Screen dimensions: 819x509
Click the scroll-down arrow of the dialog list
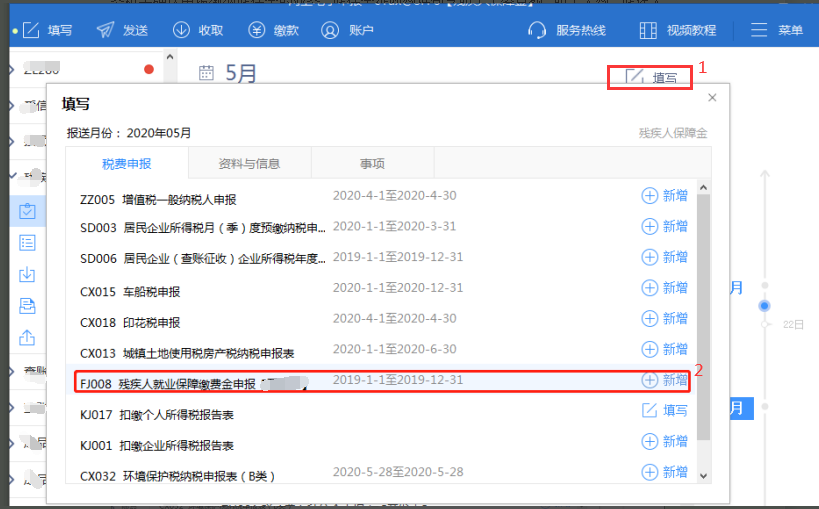tap(703, 475)
